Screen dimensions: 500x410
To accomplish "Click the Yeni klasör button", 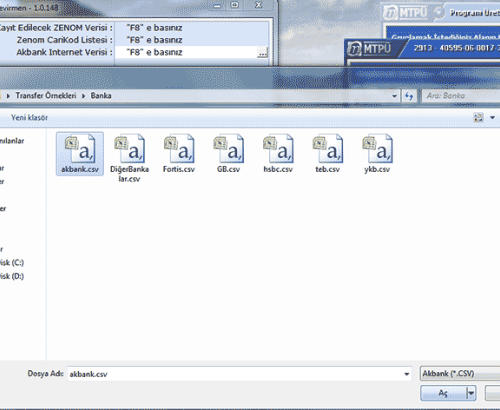I will [29, 118].
